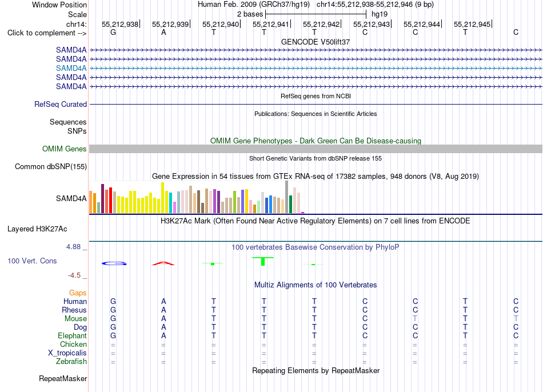
Task: Click the OMIM Gene Phenotypes green title
Action: [316, 141]
